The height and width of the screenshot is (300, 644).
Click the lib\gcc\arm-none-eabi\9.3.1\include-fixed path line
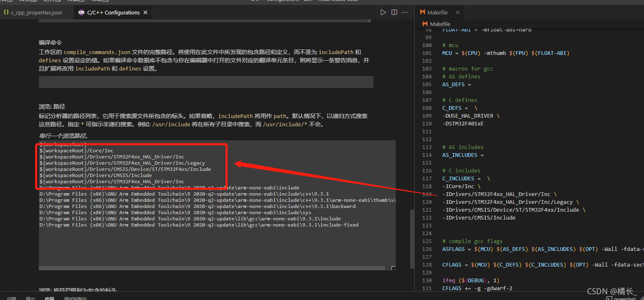click(x=199, y=225)
